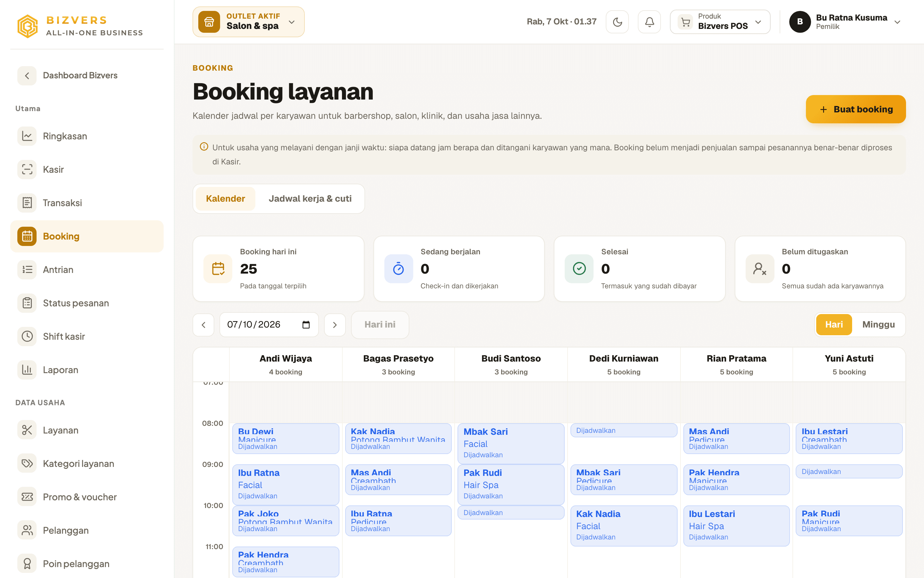Click Booking hari ini stat card
This screenshot has width=924, height=578.
pos(278,269)
